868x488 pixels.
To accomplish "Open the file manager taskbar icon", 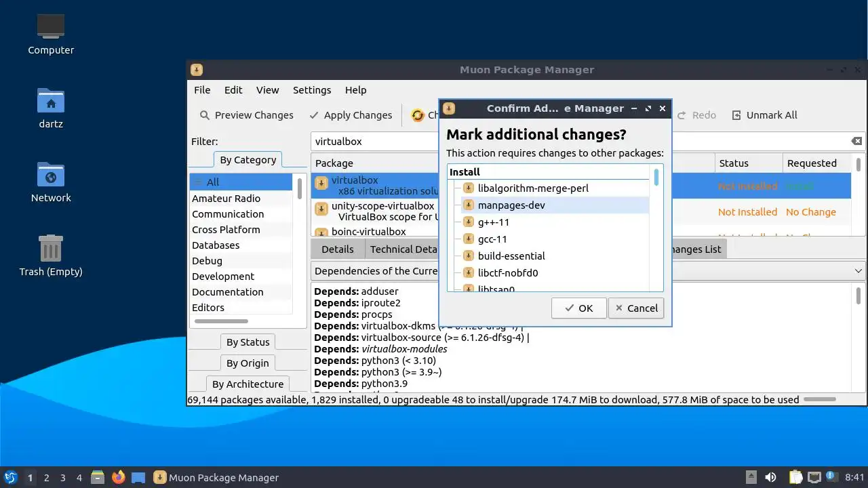I will (98, 477).
